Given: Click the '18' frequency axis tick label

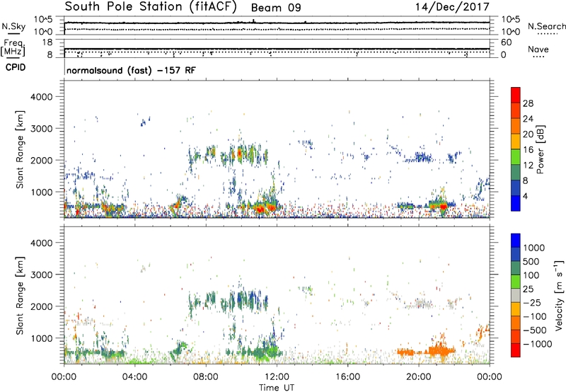Looking at the screenshot, I should click(x=47, y=42).
